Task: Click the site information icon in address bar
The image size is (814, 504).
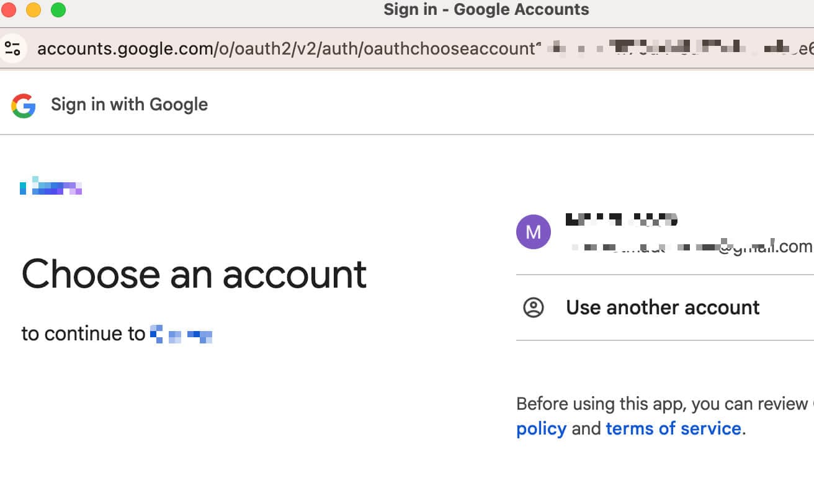Action: pyautogui.click(x=12, y=48)
